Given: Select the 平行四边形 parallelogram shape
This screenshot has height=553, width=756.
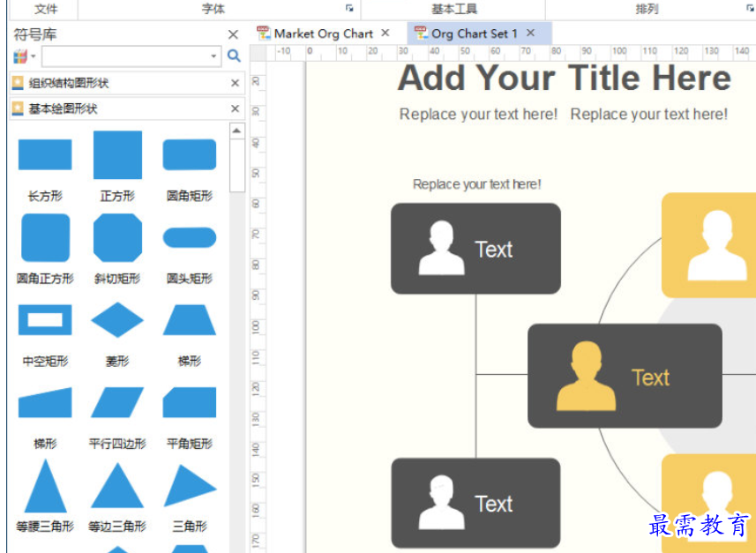Looking at the screenshot, I should click(117, 402).
